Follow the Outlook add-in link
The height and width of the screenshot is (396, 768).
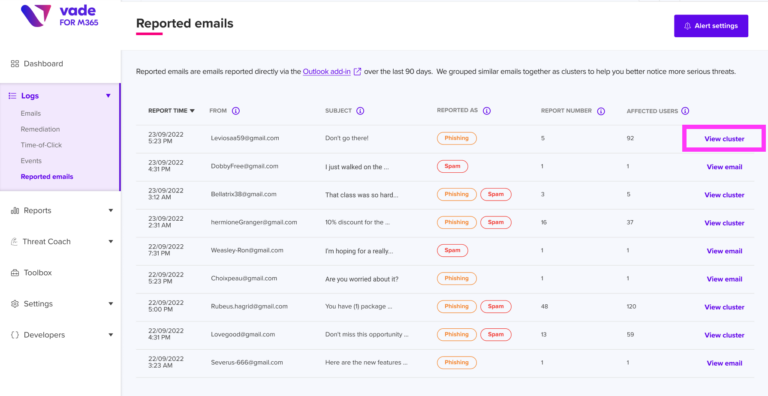click(327, 72)
